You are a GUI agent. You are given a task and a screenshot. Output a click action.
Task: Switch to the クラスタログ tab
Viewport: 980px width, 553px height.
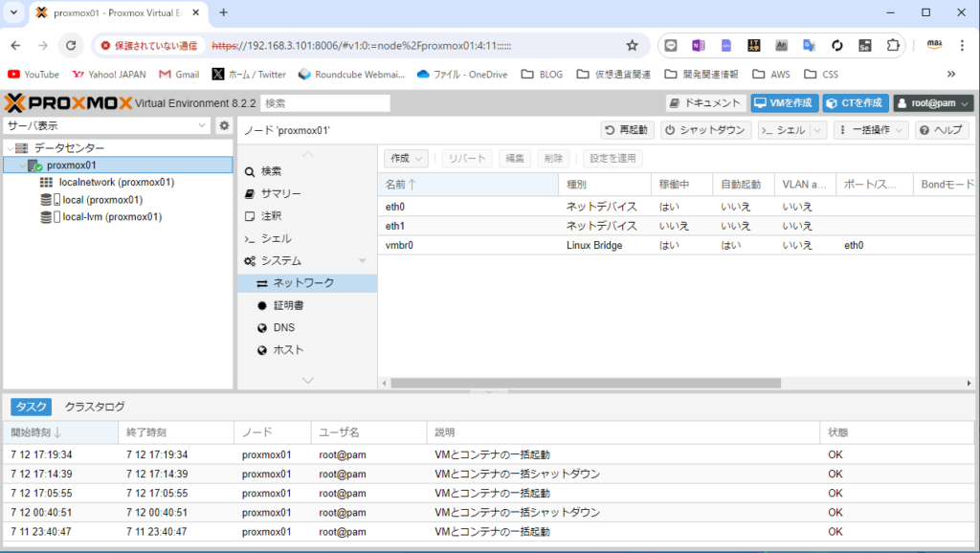pos(95,407)
